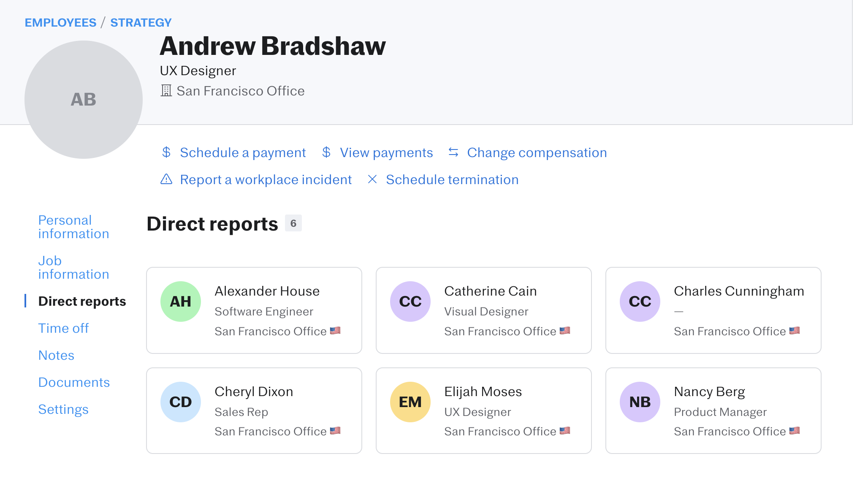Click the dollar icon beside Schedule a payment
This screenshot has height=489, width=868.
(166, 152)
